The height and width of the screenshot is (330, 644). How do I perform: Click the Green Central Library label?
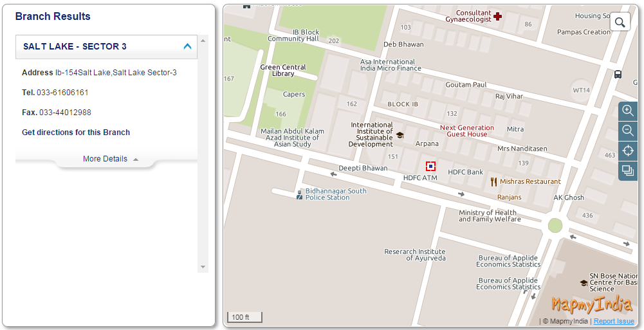[283, 70]
